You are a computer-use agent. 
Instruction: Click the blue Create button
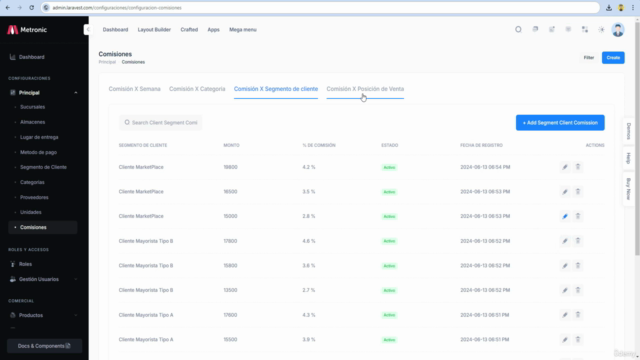[613, 58]
